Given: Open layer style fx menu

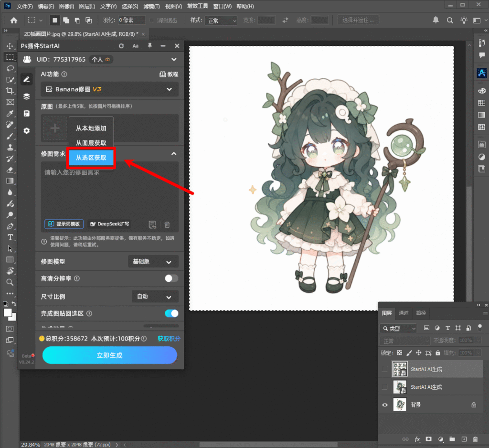Looking at the screenshot, I should [x=417, y=439].
